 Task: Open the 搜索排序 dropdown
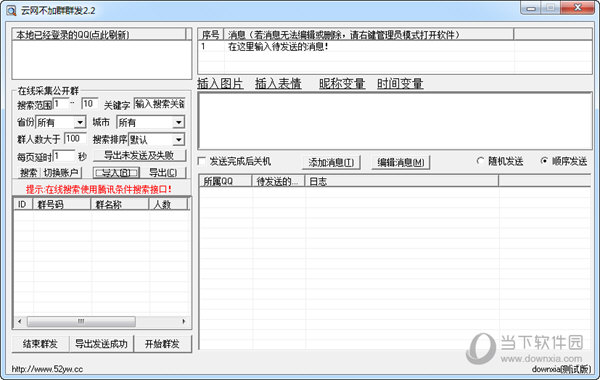pos(178,140)
